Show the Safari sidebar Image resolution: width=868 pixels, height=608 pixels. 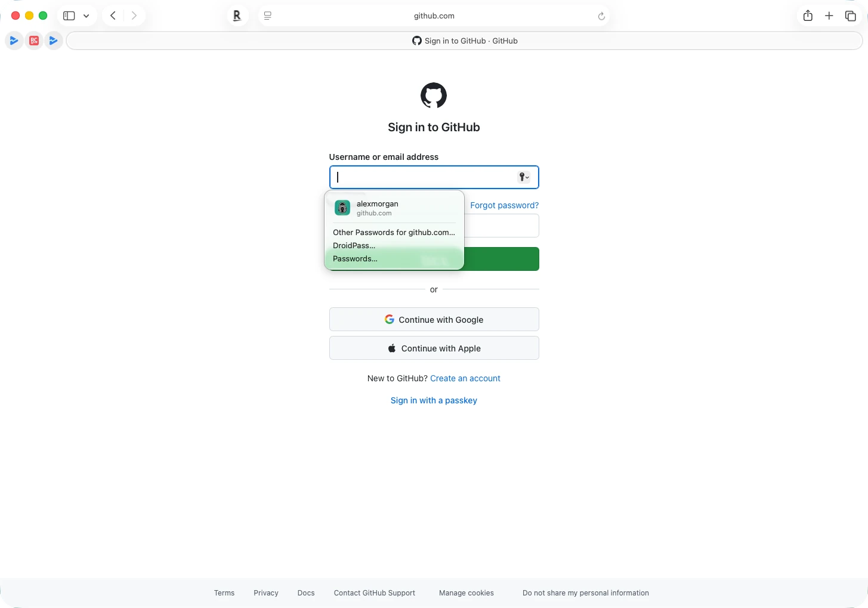69,16
